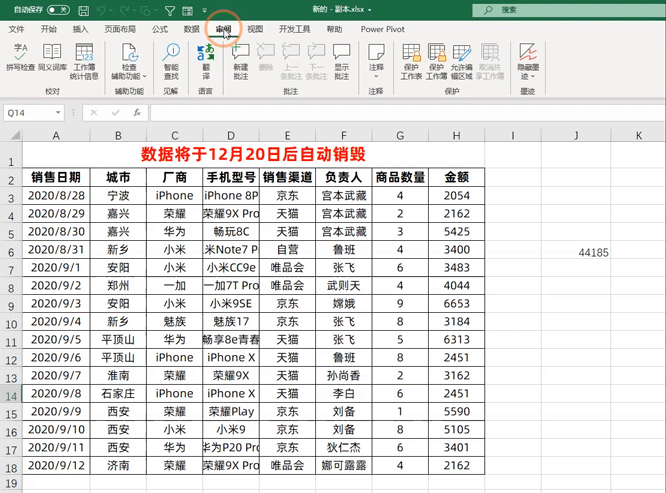Expand the redo history dropdown arrow
The height and width of the screenshot is (493, 666).
[134, 11]
